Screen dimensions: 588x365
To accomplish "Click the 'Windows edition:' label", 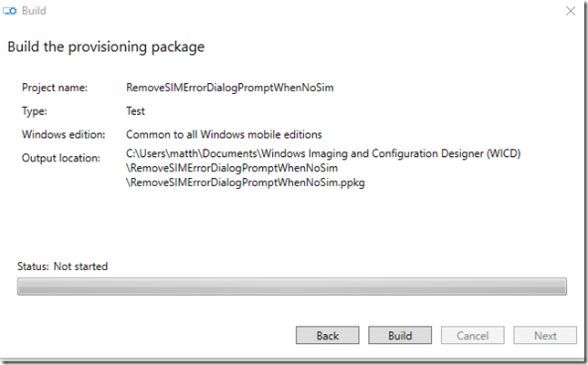I will tap(63, 134).
